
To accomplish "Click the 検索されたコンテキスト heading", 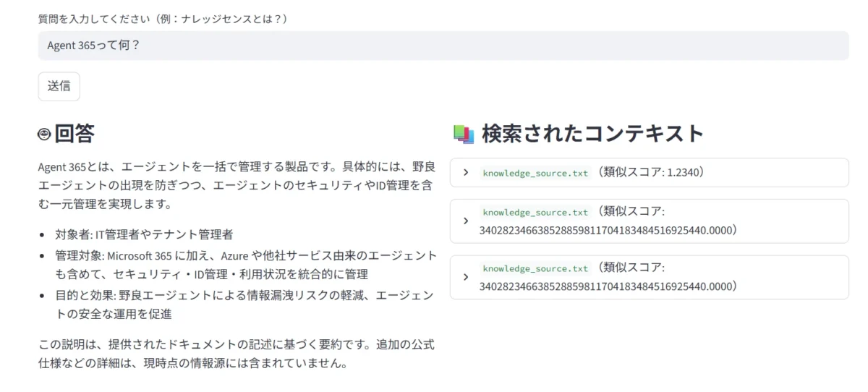I will pos(592,134).
